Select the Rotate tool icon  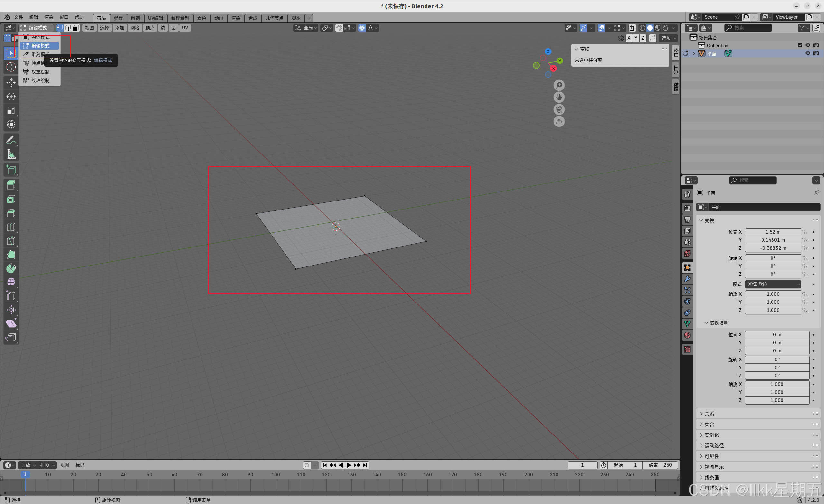11,97
